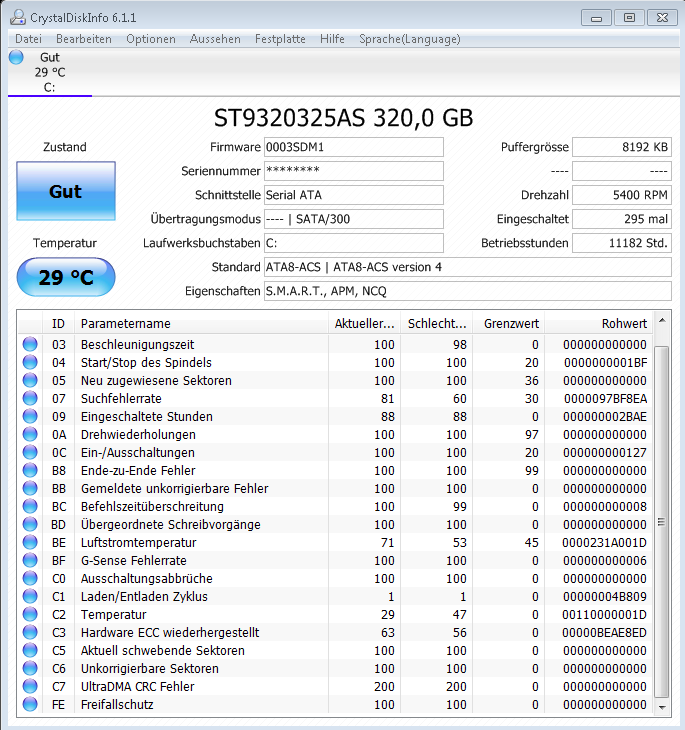This screenshot has height=730, width=685.
Task: Click the status orb for UltraDMA CRC Fehler
Action: (x=30, y=686)
